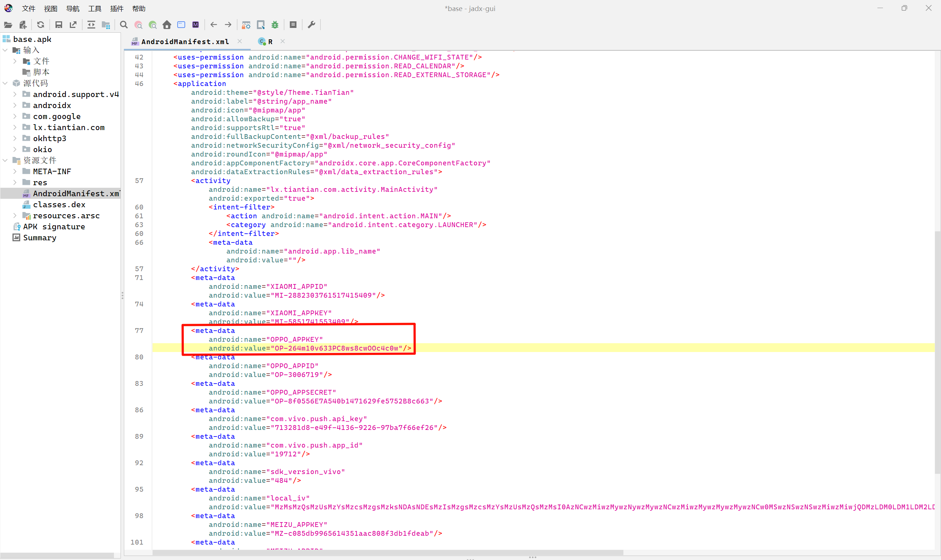Viewport: 941px width, 560px height.
Task: Open APK signature item
Action: pyautogui.click(x=54, y=227)
